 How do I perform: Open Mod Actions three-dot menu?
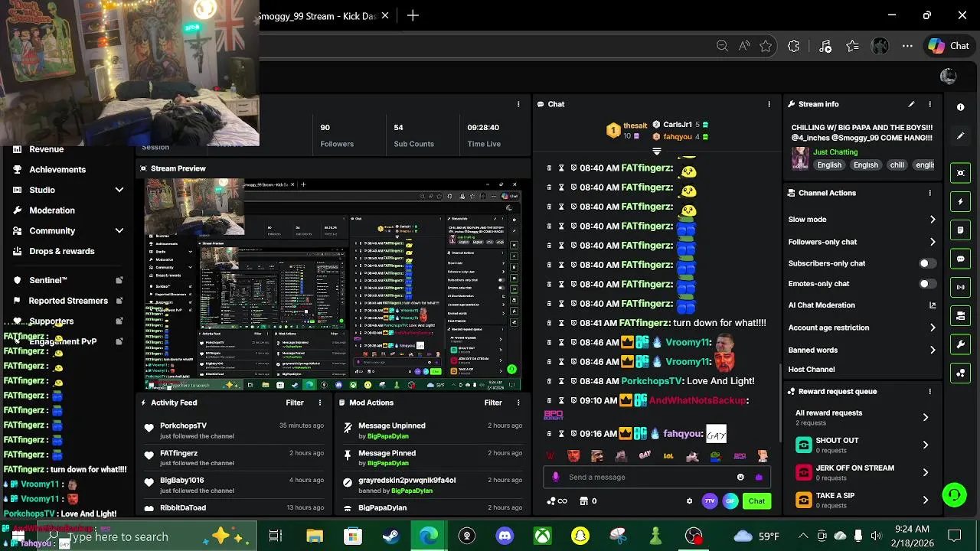[x=518, y=403]
